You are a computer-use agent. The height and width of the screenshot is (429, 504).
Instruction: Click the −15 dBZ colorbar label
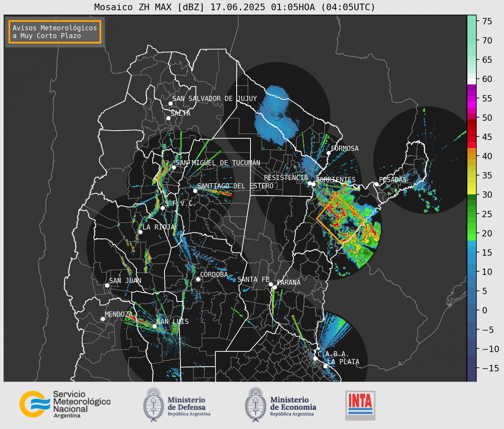click(x=490, y=368)
